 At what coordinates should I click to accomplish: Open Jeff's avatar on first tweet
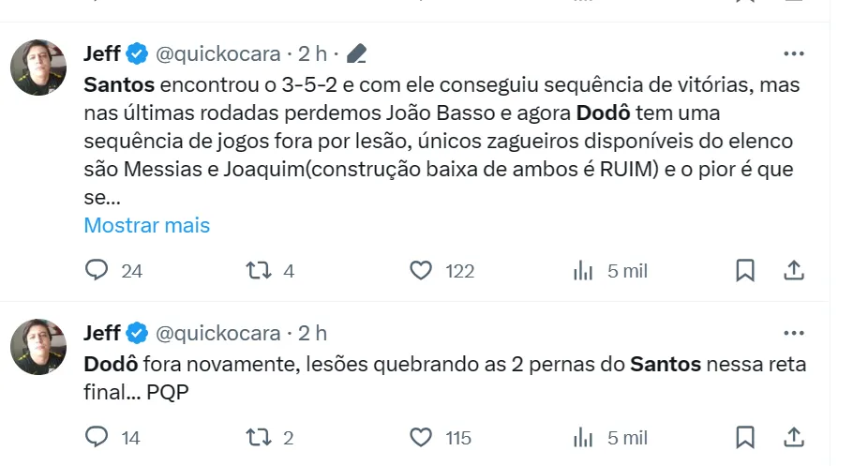38,68
